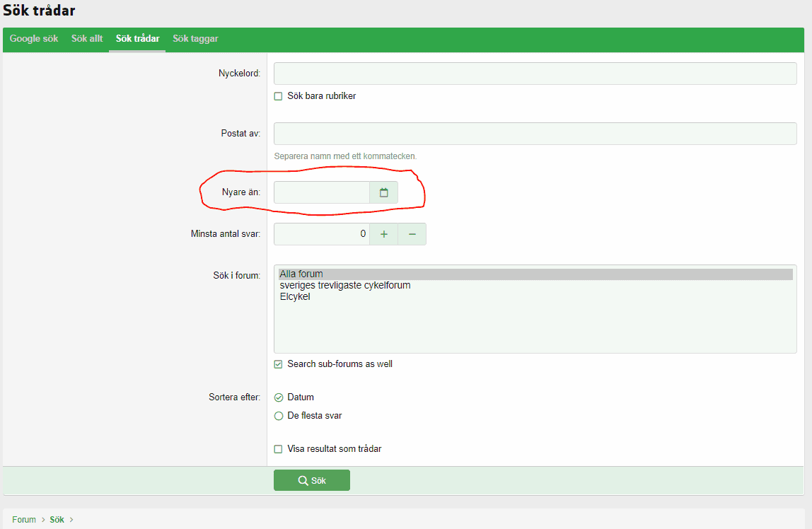Open the Sök allt tab
This screenshot has height=529, width=812.
[x=87, y=39]
